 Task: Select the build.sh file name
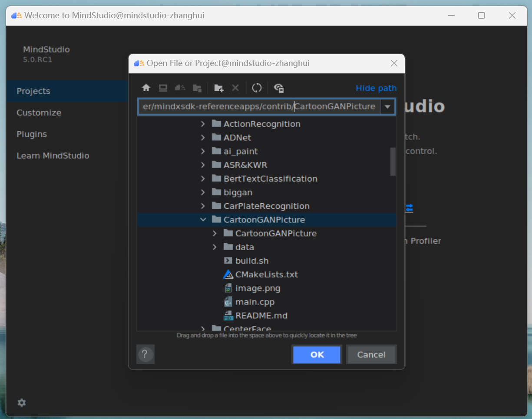click(252, 261)
